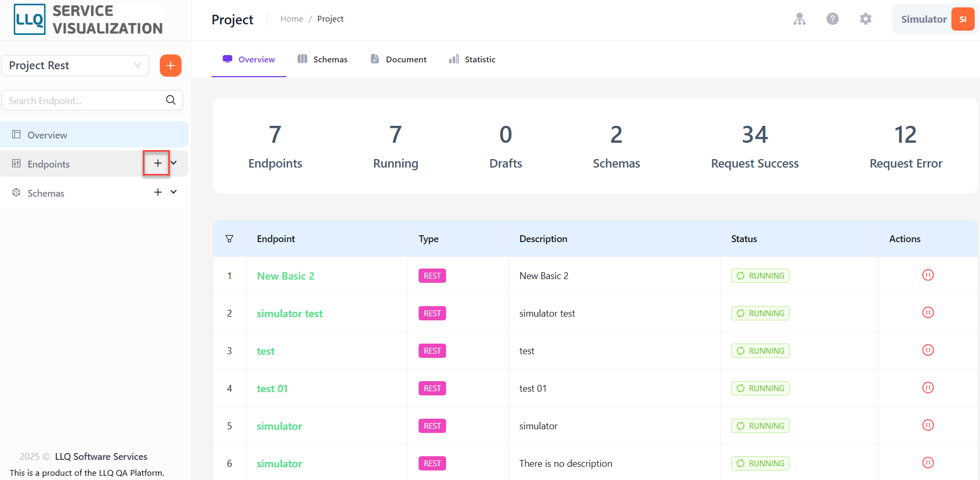Open the New Basic 2 endpoint link

pos(286,276)
